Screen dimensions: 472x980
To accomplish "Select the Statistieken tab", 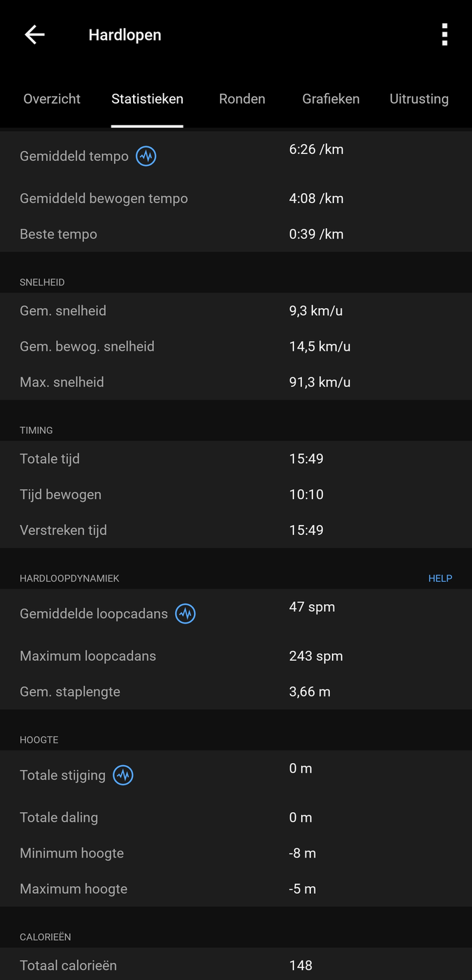I will pos(147,99).
